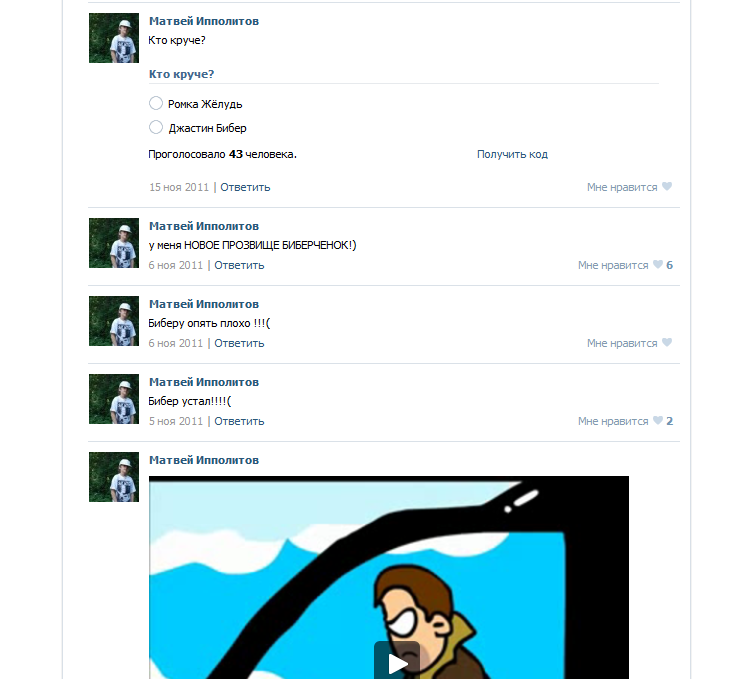Reply to the Биберу опять плохо post
730x679 pixels.
(239, 343)
